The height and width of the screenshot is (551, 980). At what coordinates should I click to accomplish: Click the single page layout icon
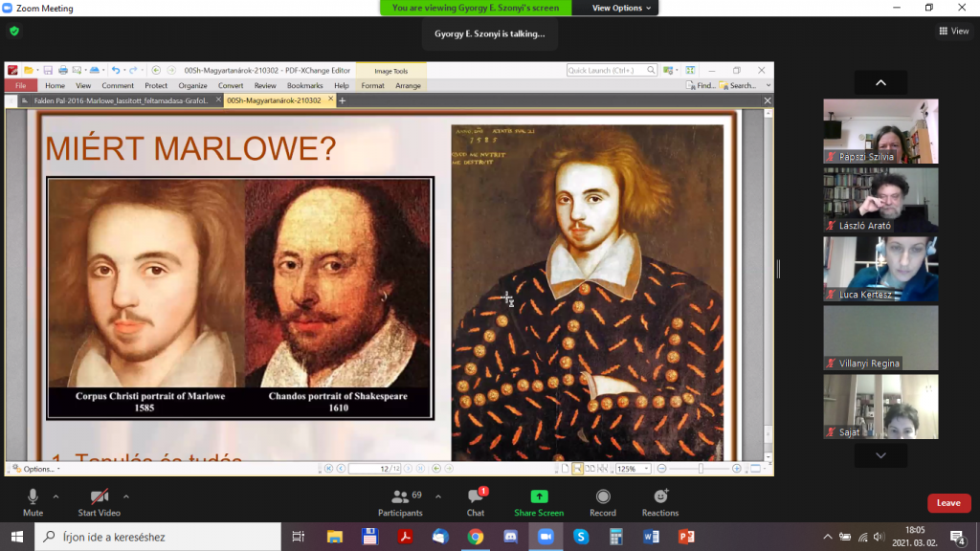[565, 469]
